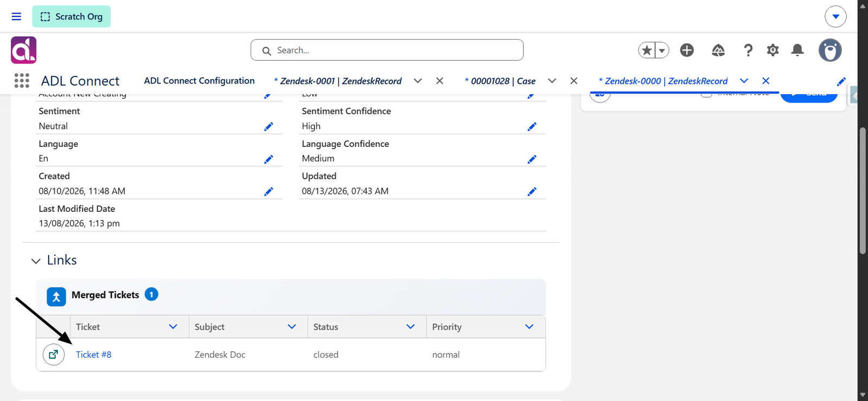Edit the Sentiment Confidence field pencil
Screen dimensions: 868x401
tap(532, 126)
